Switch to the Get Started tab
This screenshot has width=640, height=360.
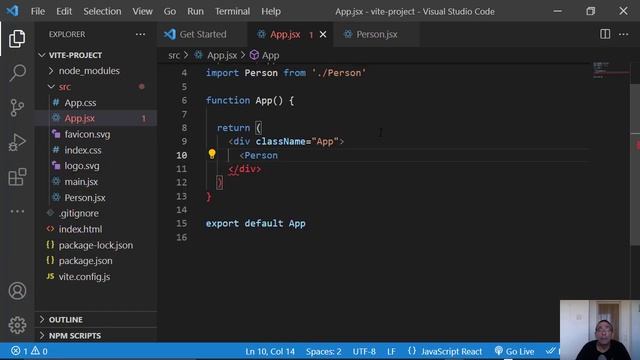tap(202, 34)
